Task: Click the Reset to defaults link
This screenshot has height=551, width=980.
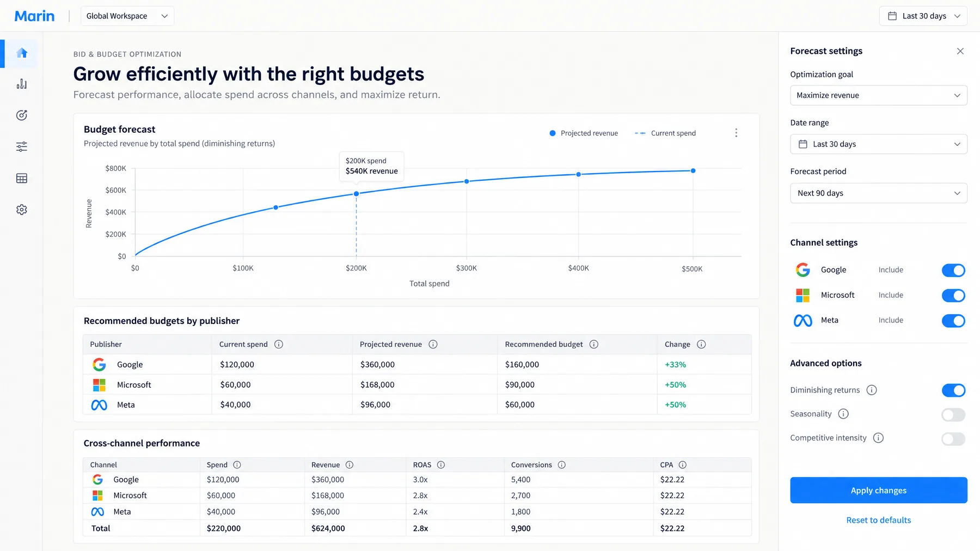Action: 878,520
